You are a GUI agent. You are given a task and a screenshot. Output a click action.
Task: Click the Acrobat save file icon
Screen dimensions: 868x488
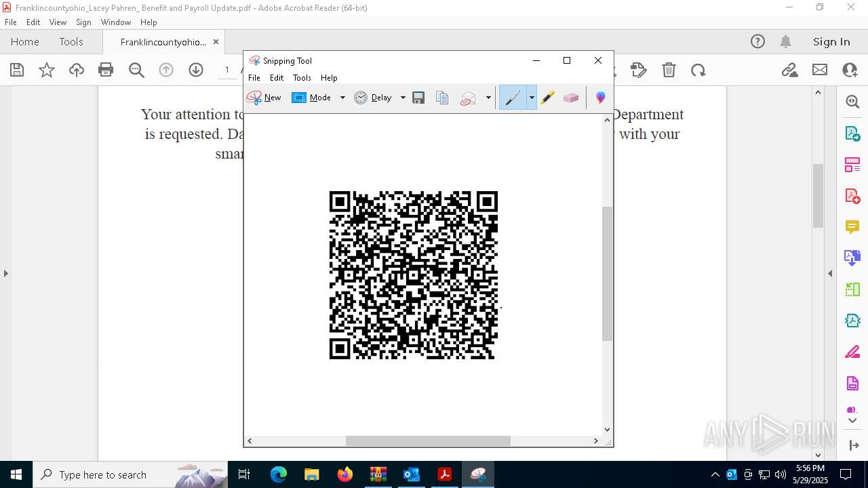(x=17, y=70)
